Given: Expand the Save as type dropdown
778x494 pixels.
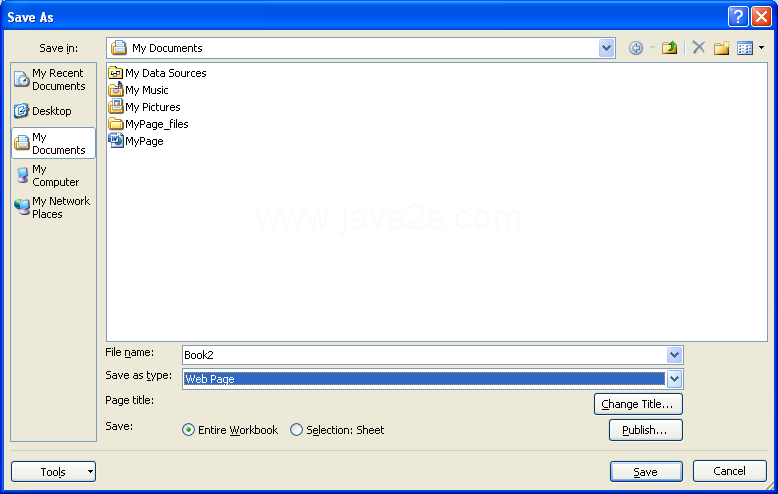Looking at the screenshot, I should 674,379.
